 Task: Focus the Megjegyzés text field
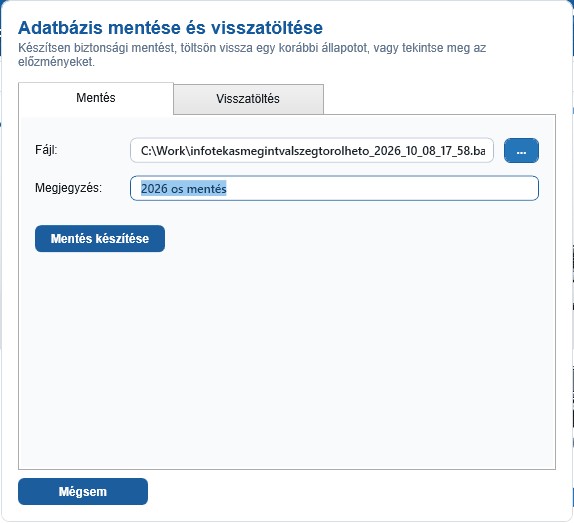[334, 188]
